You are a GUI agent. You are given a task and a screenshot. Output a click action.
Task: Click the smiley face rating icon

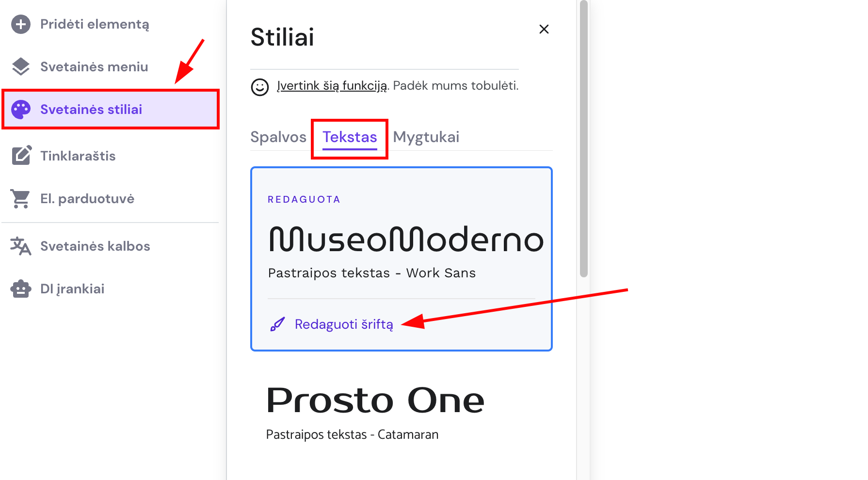(259, 87)
